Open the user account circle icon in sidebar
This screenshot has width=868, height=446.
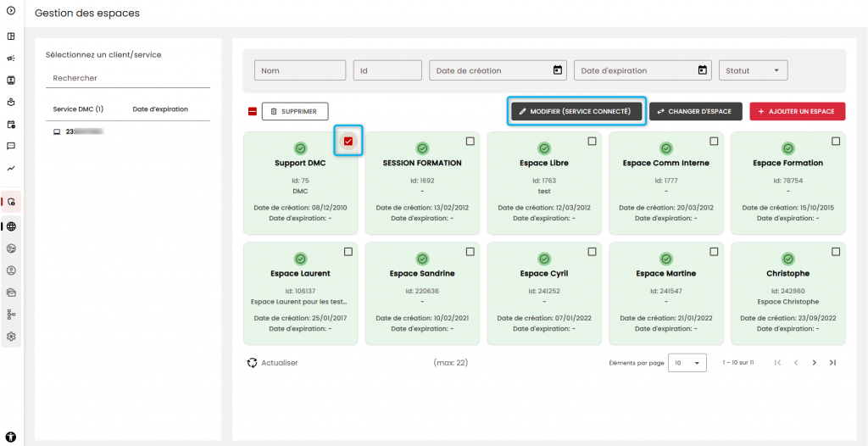tap(11, 270)
